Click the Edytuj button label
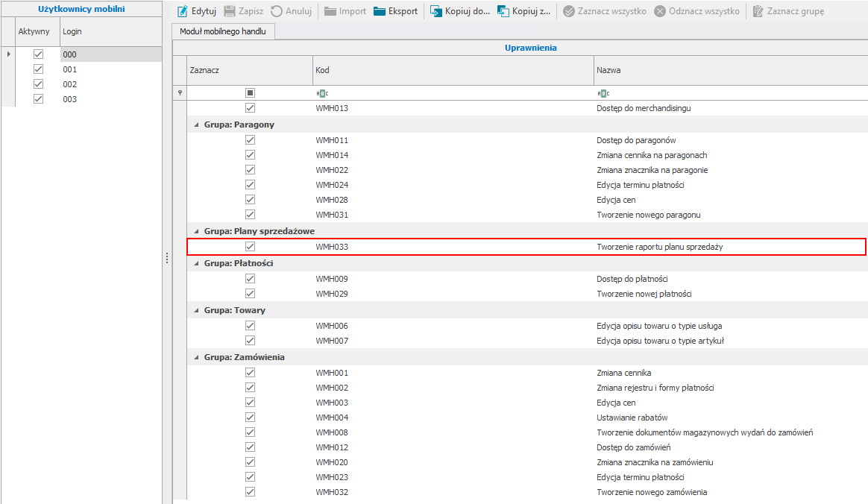 click(x=204, y=12)
